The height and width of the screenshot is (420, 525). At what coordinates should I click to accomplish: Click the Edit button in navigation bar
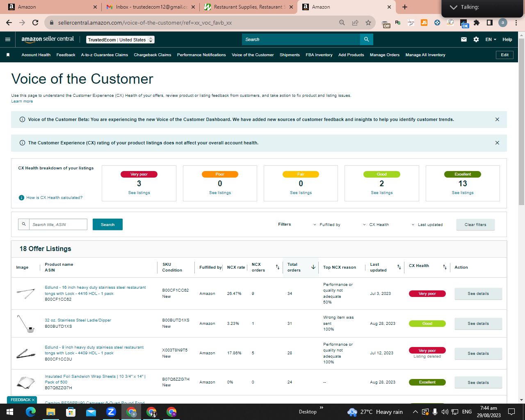pos(504,55)
